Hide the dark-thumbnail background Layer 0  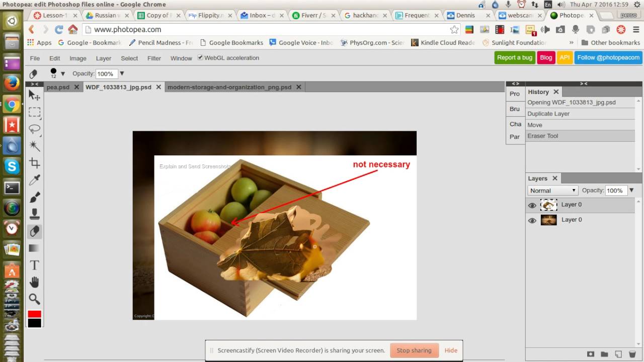pos(532,220)
